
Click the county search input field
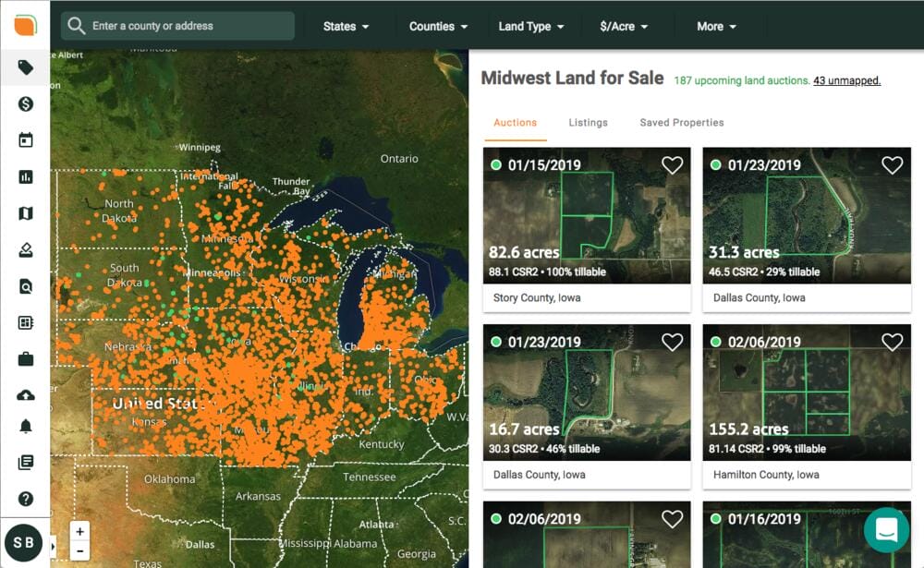(x=177, y=27)
